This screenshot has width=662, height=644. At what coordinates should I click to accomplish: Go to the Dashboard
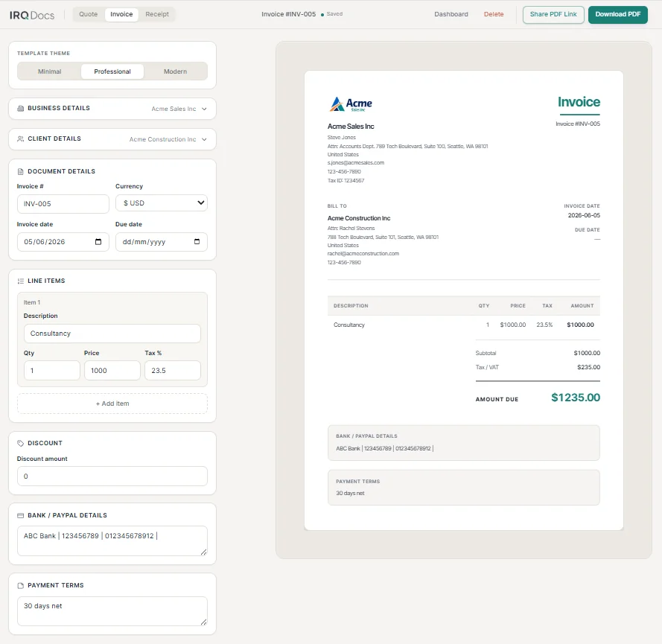[x=451, y=14]
